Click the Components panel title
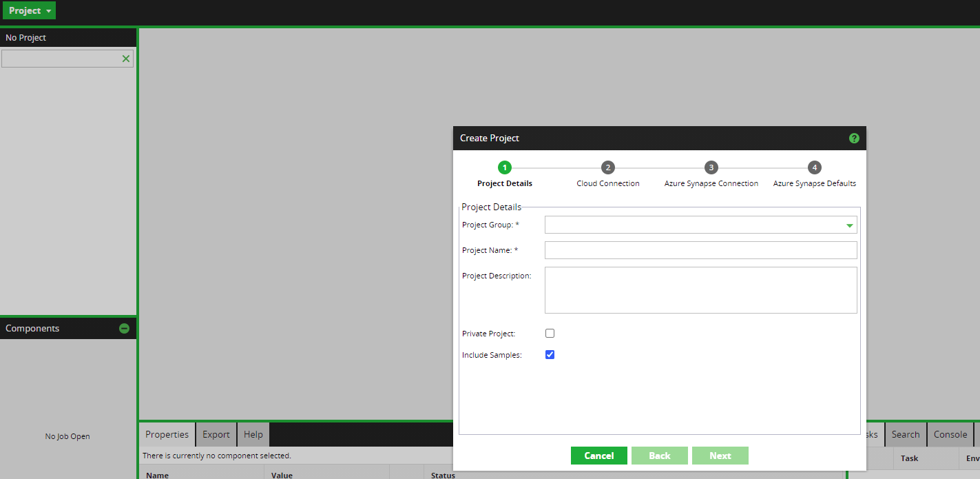Viewport: 980px width, 479px height. pyautogui.click(x=32, y=329)
